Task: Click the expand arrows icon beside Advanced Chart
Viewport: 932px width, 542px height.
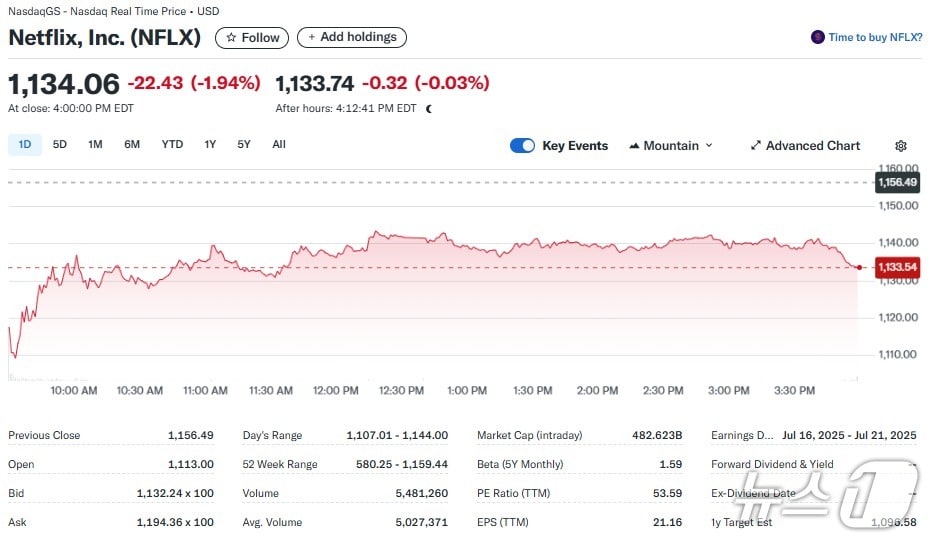Action: 756,146
